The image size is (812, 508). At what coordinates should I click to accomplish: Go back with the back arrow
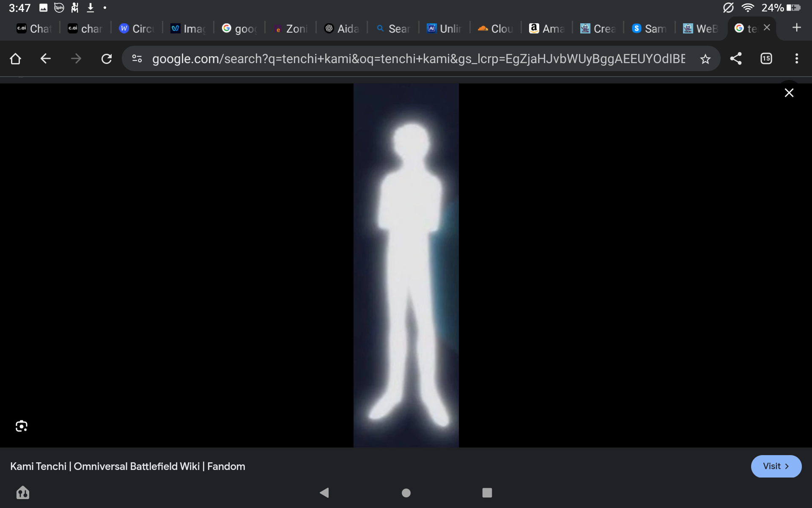click(x=46, y=58)
